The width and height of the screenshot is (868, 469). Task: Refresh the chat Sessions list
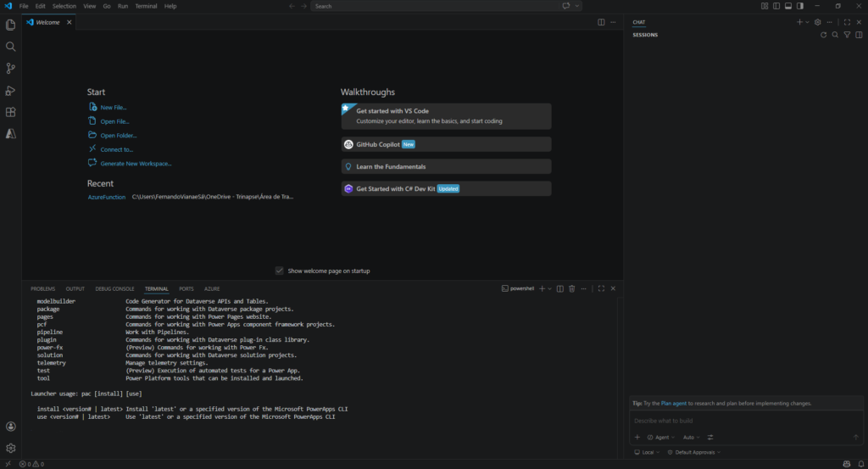[824, 35]
